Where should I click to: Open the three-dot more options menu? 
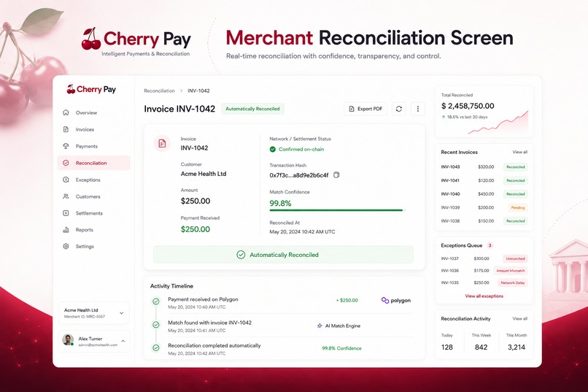(418, 109)
